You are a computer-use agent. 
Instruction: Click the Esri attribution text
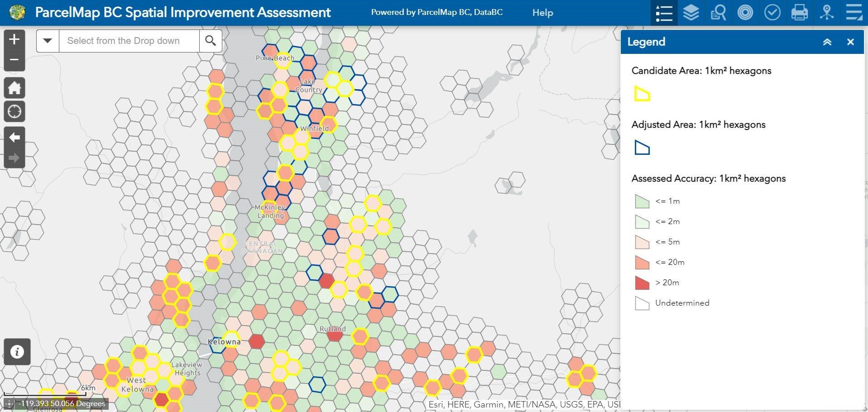524,404
